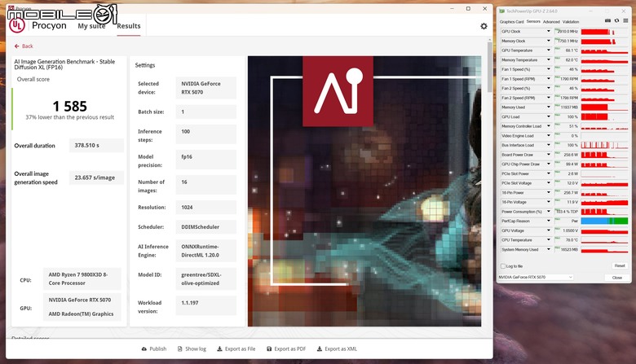Click the DDIMScheduler value
The height and width of the screenshot is (364, 636).
(206, 226)
